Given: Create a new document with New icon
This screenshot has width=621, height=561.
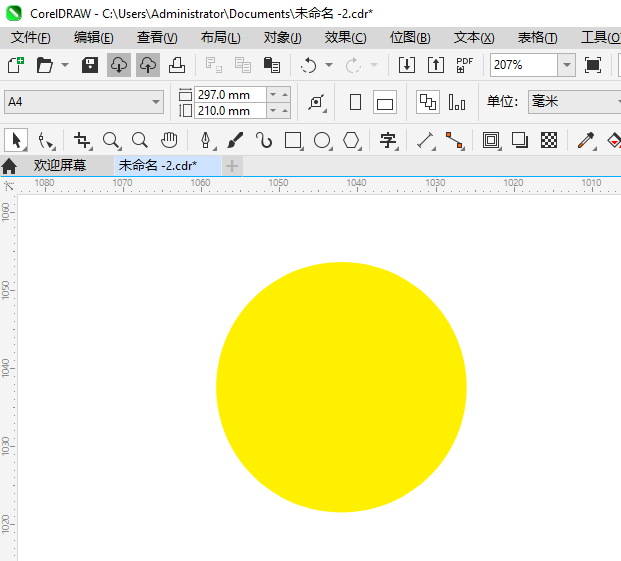Looking at the screenshot, I should point(16,65).
